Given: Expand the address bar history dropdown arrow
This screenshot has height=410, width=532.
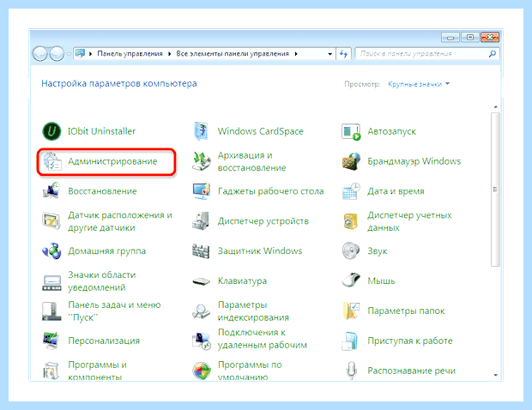Looking at the screenshot, I should [329, 54].
